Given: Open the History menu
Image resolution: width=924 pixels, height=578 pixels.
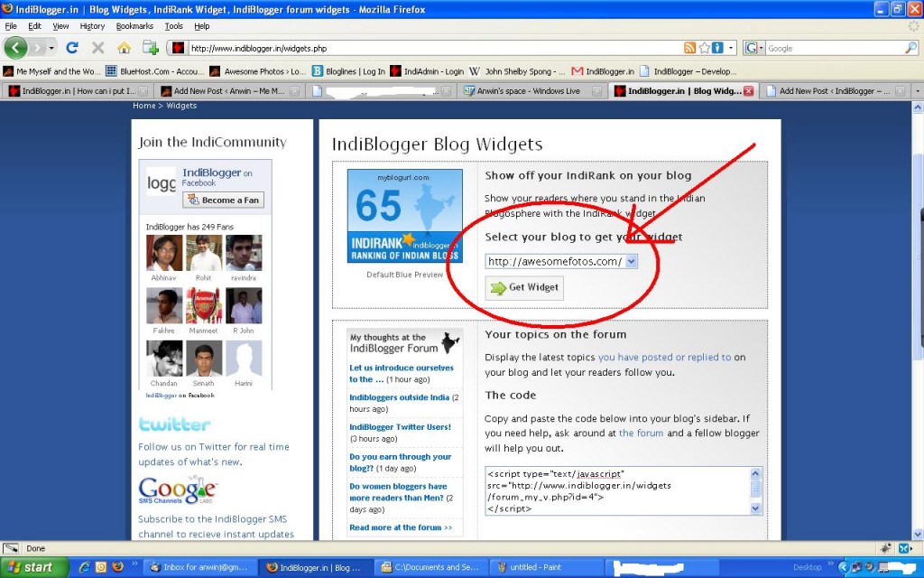Looking at the screenshot, I should (93, 26).
